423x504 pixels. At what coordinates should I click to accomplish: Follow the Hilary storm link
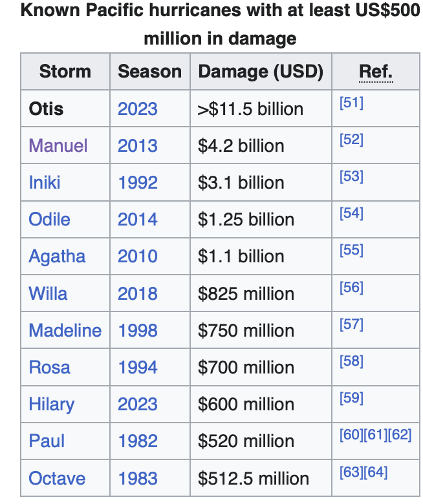[x=52, y=404]
